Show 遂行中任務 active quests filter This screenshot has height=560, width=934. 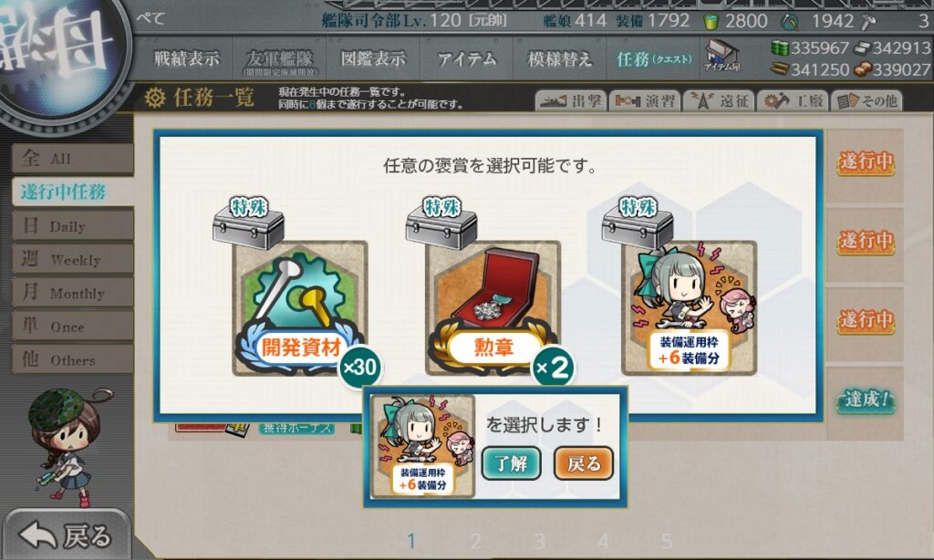[73, 192]
